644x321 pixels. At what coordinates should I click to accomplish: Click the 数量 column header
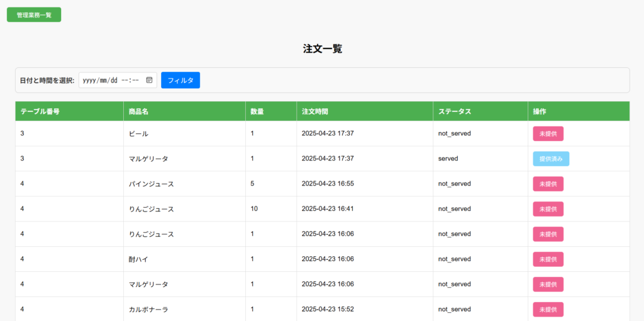(257, 111)
